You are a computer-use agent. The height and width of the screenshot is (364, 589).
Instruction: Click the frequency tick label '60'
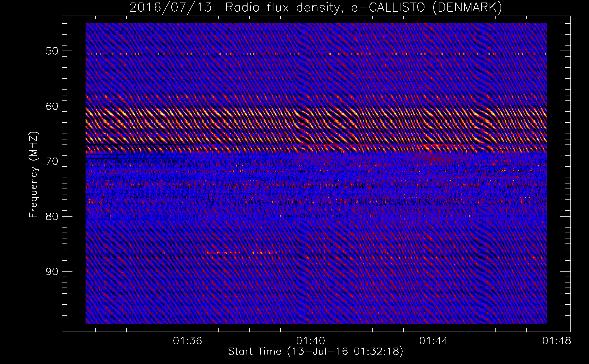tap(52, 106)
